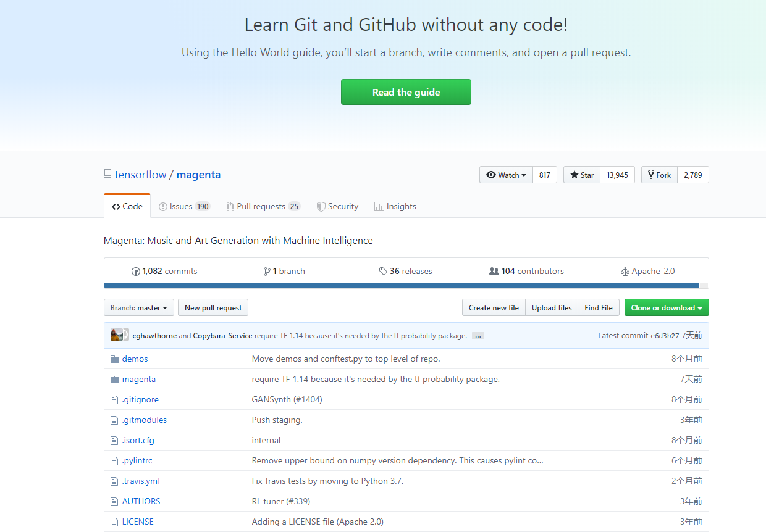The height and width of the screenshot is (532, 766).
Task: Click the contributors people icon
Action: [x=494, y=272]
